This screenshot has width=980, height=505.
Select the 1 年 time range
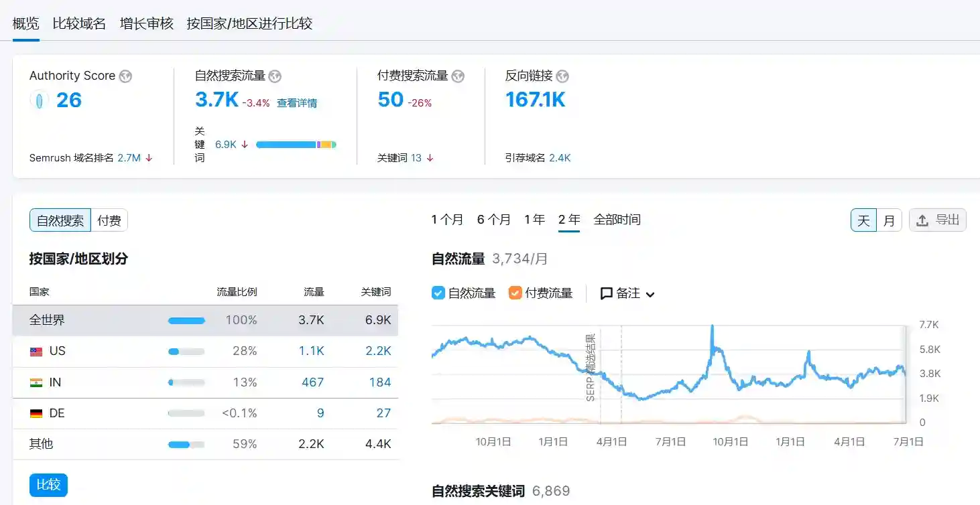pos(534,220)
